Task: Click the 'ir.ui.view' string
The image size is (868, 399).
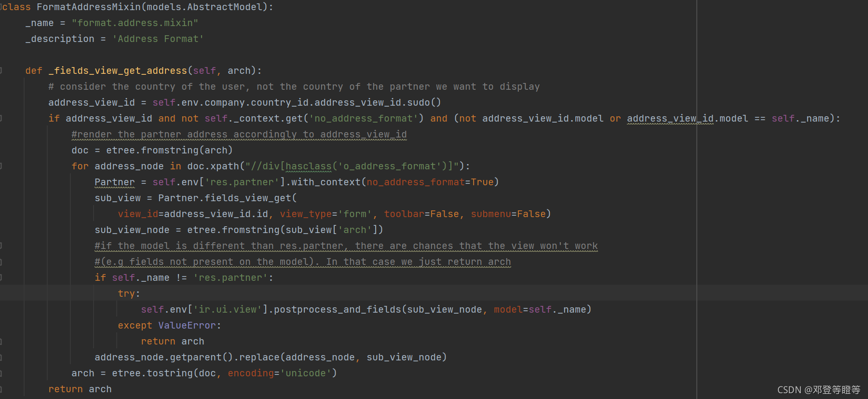Action: [x=228, y=309]
